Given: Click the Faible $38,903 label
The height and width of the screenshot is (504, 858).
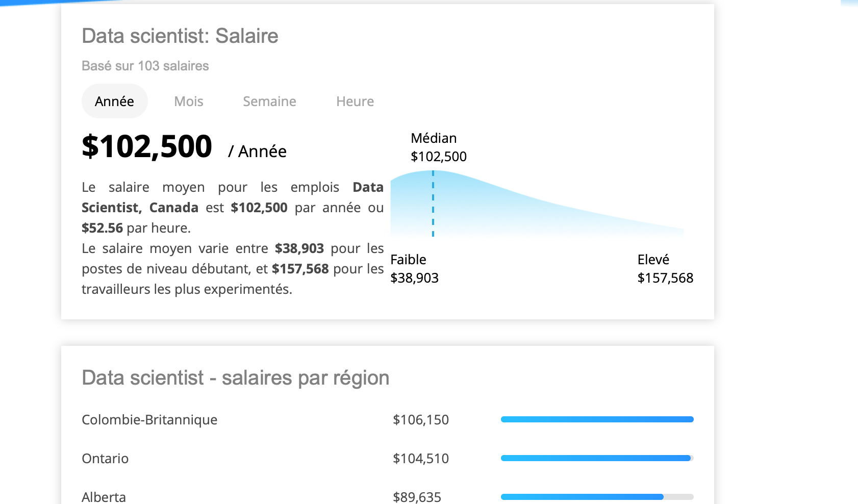Looking at the screenshot, I should [x=414, y=269].
